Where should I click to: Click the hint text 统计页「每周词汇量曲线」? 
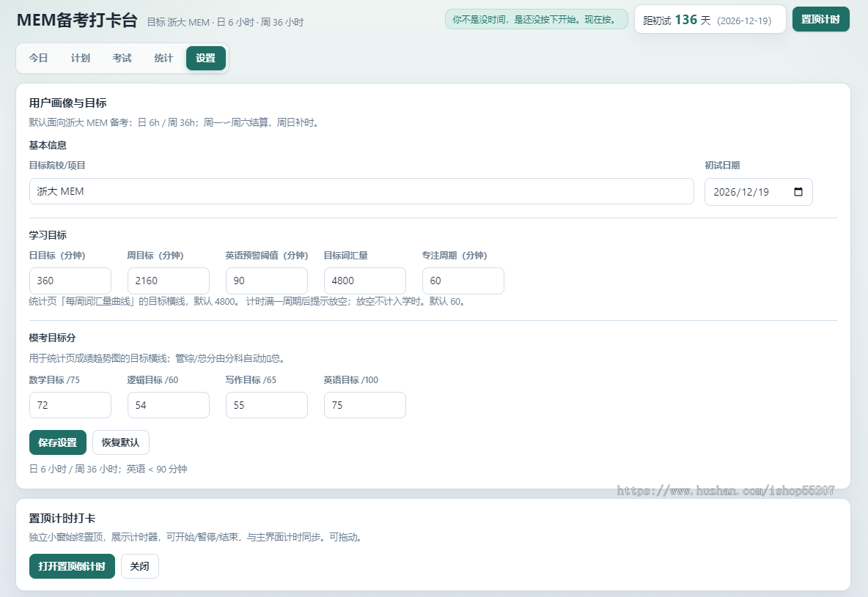click(135, 302)
